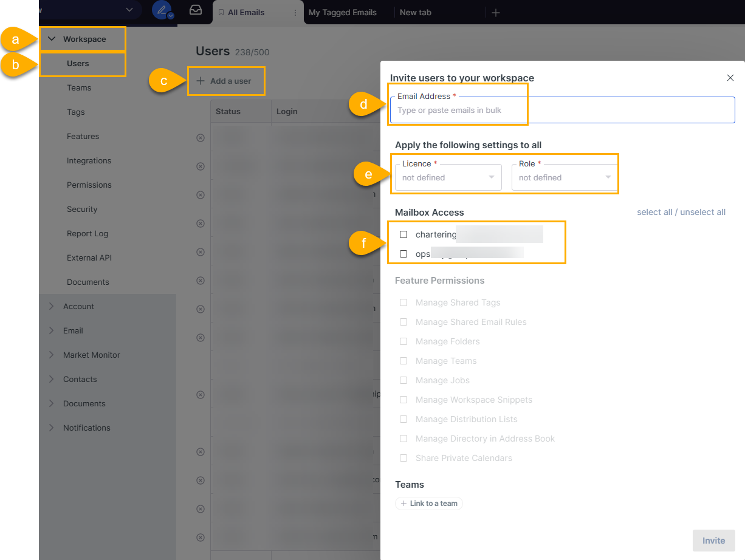745x560 pixels.
Task: Click the plus icon beside Add a user
Action: click(x=201, y=81)
